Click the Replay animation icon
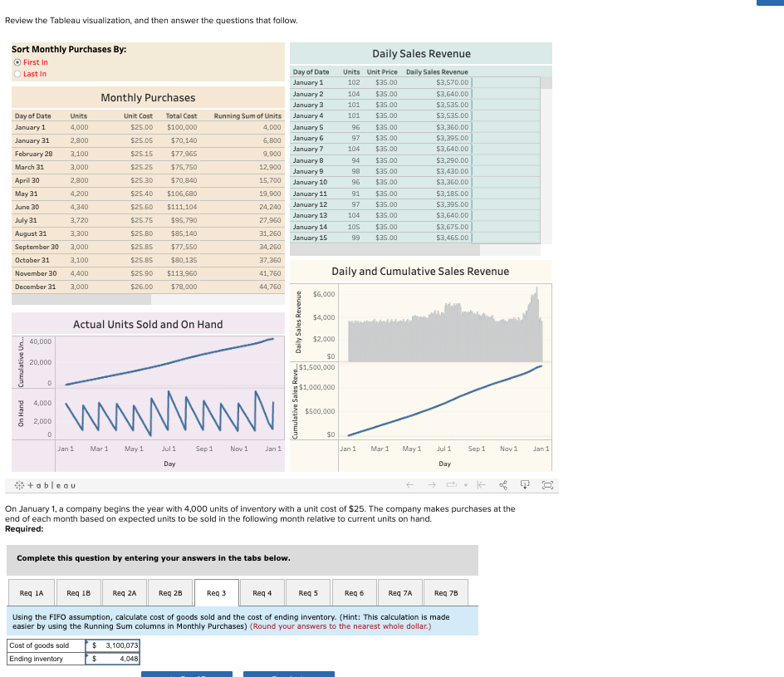This screenshot has height=677, width=784. point(453,484)
